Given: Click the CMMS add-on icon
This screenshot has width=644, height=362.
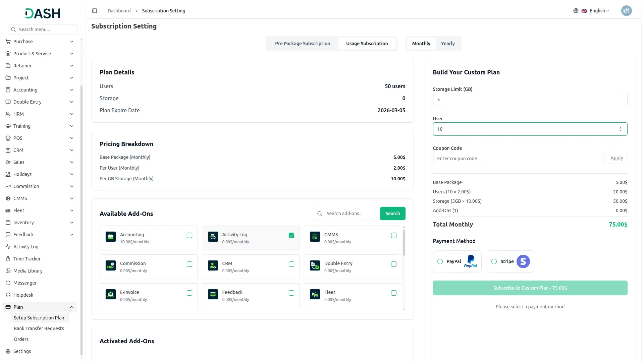Looking at the screenshot, I should coord(315,237).
